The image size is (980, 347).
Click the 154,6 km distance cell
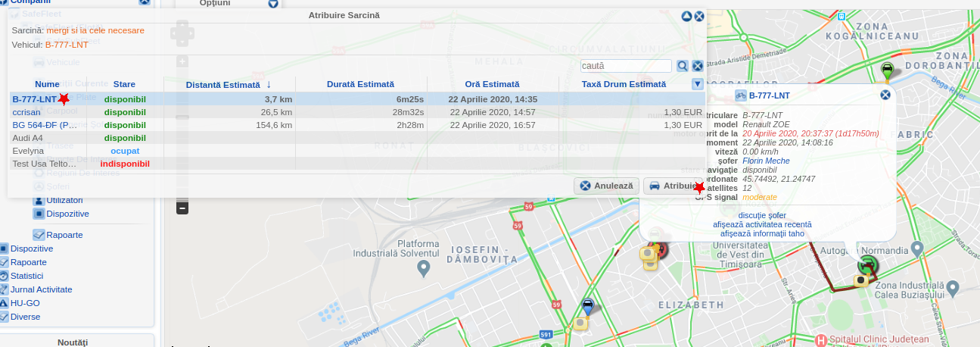pyautogui.click(x=274, y=125)
